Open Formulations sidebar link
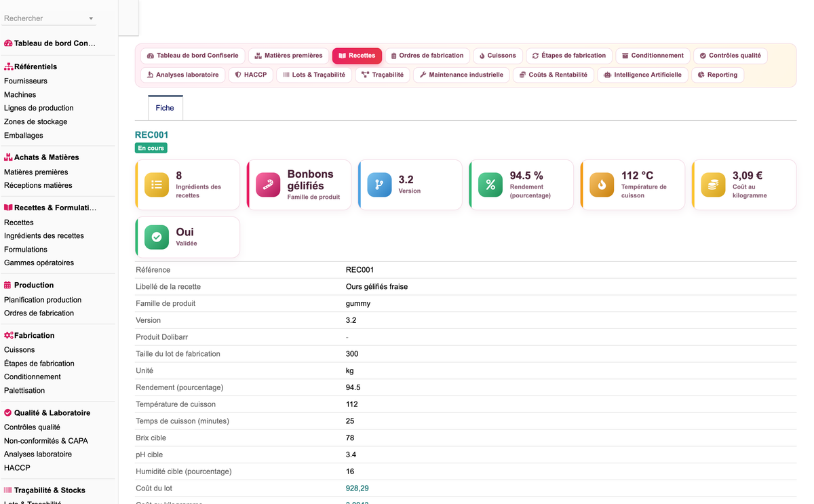 (x=26, y=250)
